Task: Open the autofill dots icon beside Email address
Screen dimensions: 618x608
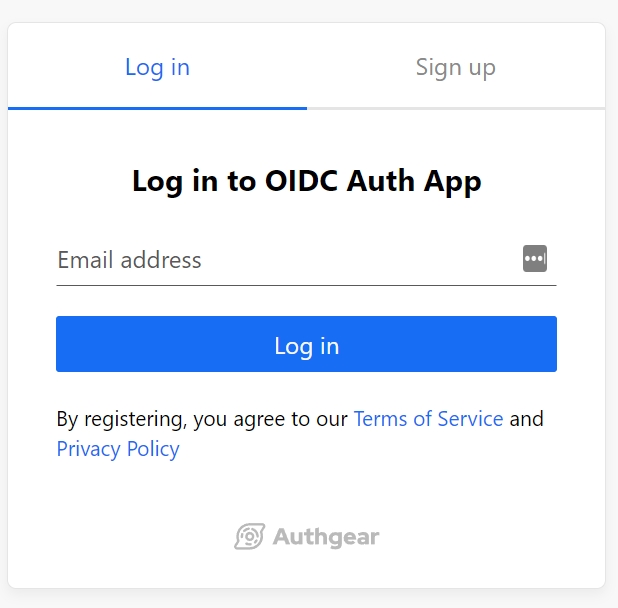Action: (535, 258)
